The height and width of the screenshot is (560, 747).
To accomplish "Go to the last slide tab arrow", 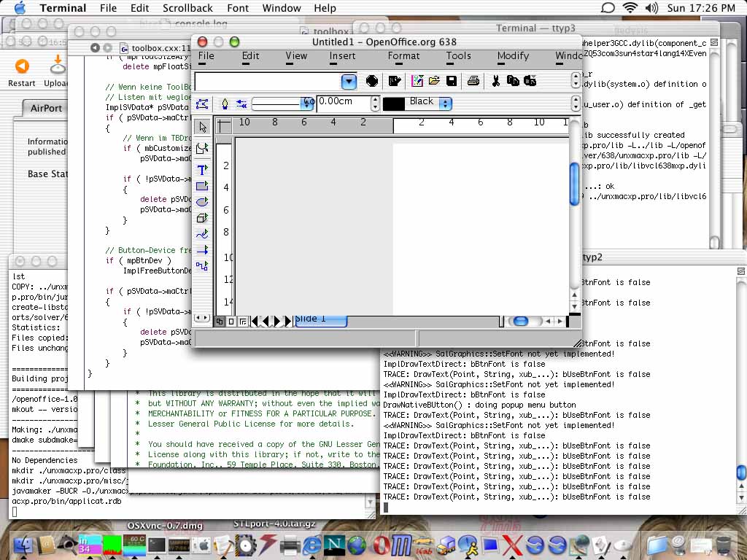I will [287, 322].
